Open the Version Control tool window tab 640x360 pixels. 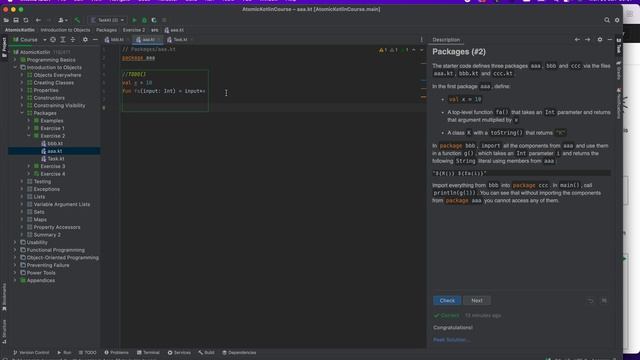[x=31, y=353]
